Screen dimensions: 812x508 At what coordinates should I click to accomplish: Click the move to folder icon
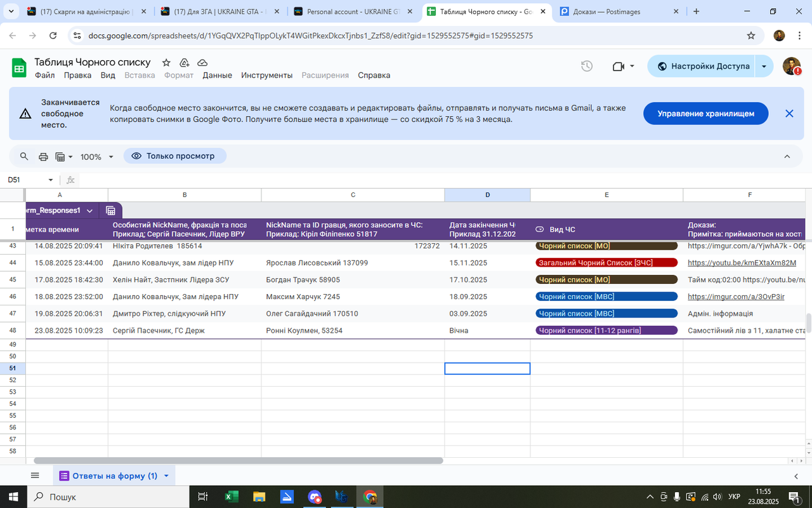pos(185,62)
